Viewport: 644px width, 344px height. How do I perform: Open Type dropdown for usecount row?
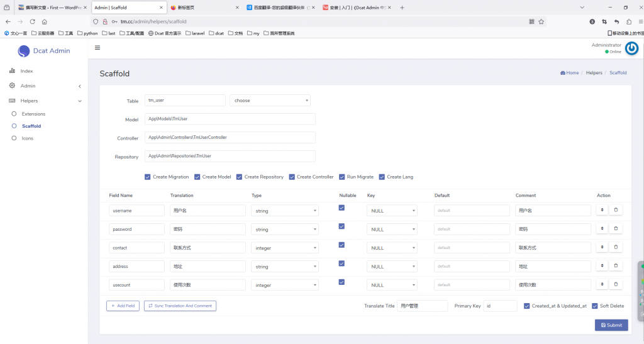point(285,285)
